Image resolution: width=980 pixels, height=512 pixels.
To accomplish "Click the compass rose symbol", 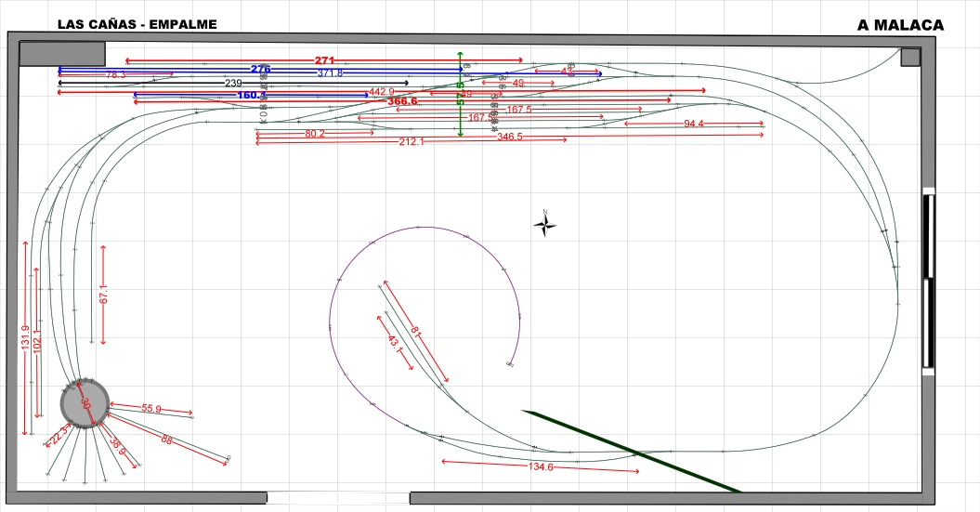I will [545, 225].
